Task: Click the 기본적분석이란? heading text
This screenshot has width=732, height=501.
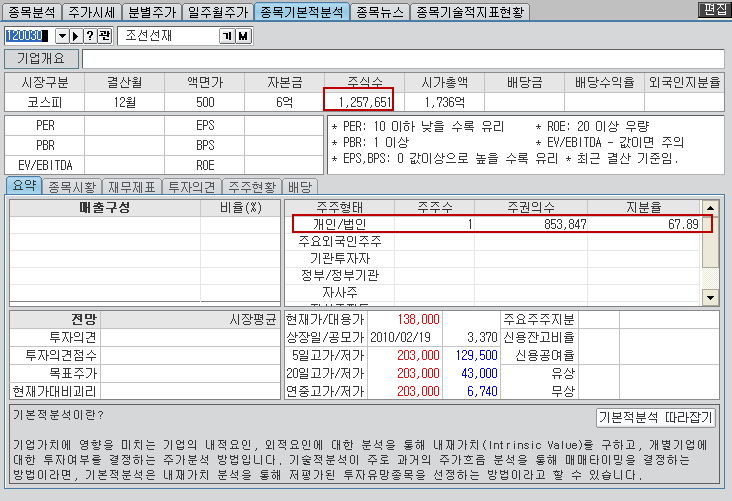Action: tap(58, 415)
